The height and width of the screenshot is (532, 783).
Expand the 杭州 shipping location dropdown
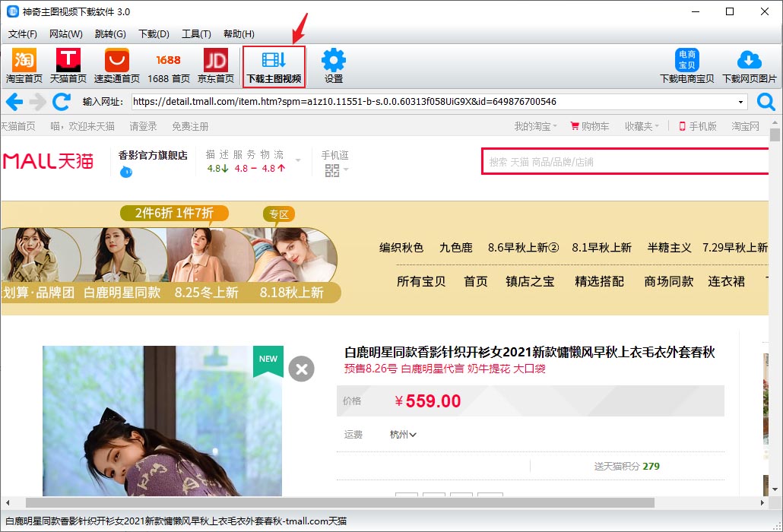tap(403, 435)
